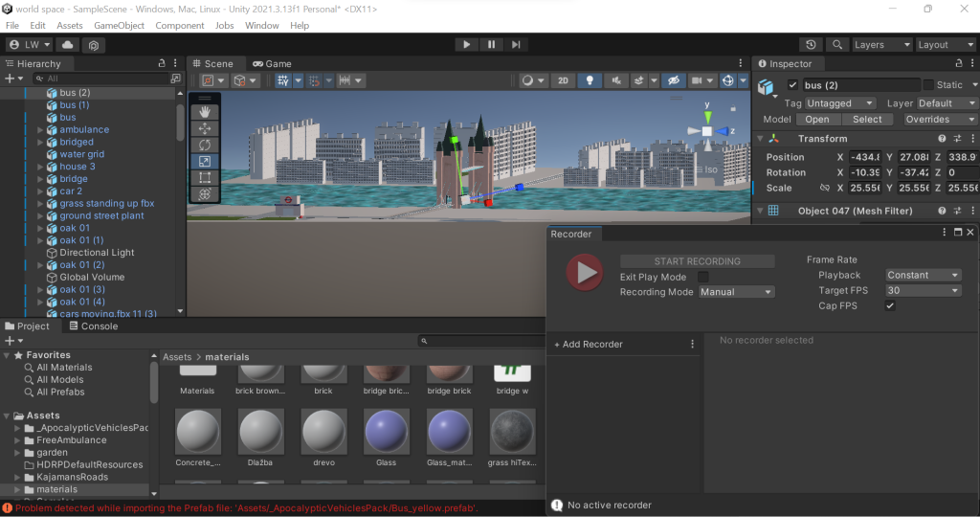Open the Window menu
This screenshot has width=980, height=517.
262,26
